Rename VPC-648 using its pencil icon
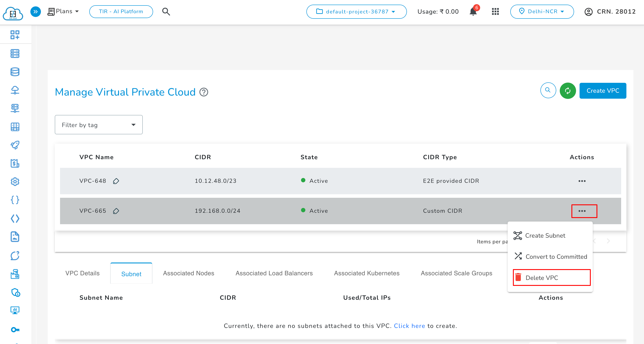644x344 pixels. tap(116, 181)
